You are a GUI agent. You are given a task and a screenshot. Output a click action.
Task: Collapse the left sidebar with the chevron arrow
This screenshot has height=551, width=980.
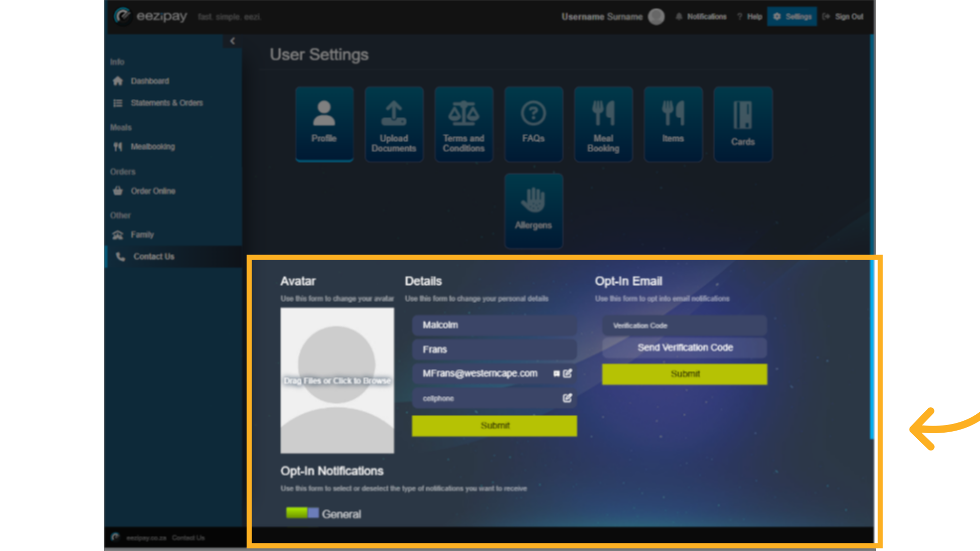point(233,41)
